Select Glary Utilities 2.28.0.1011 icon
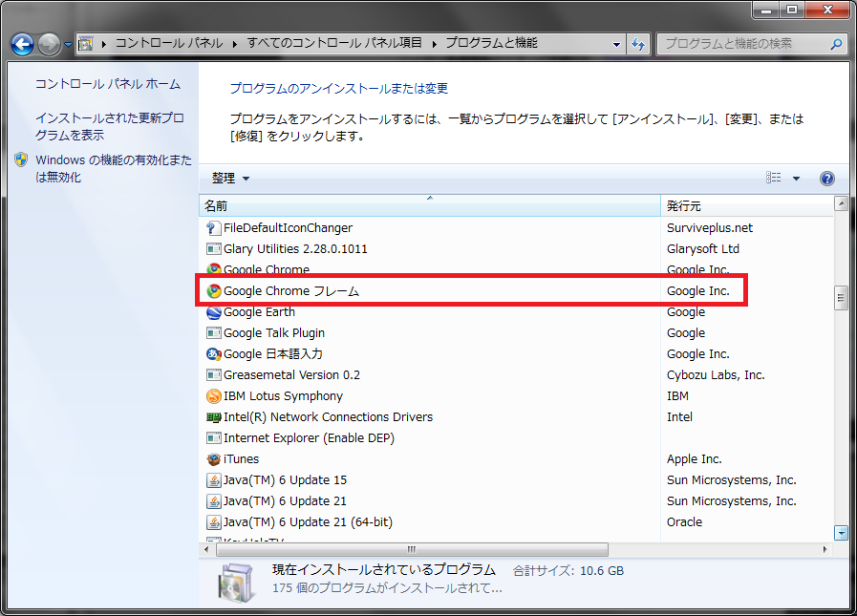 214,249
